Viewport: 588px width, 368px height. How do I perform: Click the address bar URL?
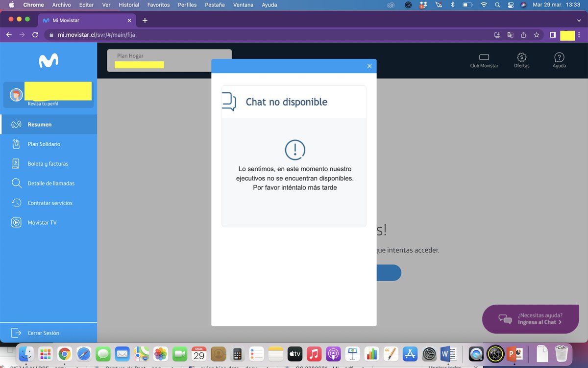(97, 35)
